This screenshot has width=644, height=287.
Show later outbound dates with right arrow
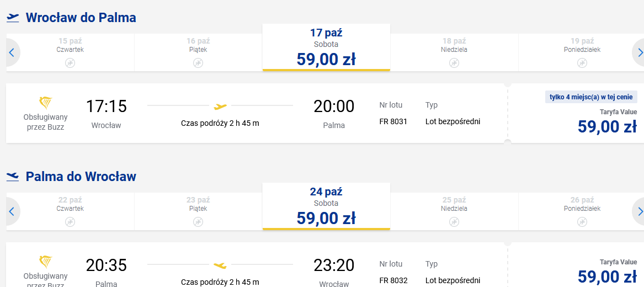[x=640, y=52]
